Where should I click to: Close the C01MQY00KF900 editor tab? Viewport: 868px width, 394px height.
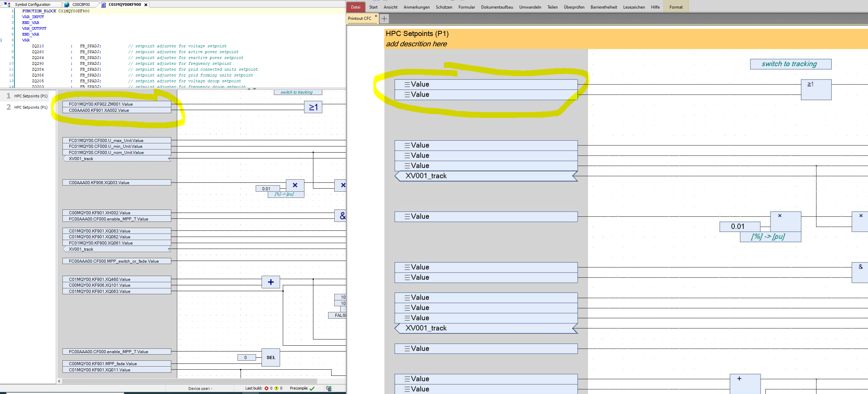[146, 4]
